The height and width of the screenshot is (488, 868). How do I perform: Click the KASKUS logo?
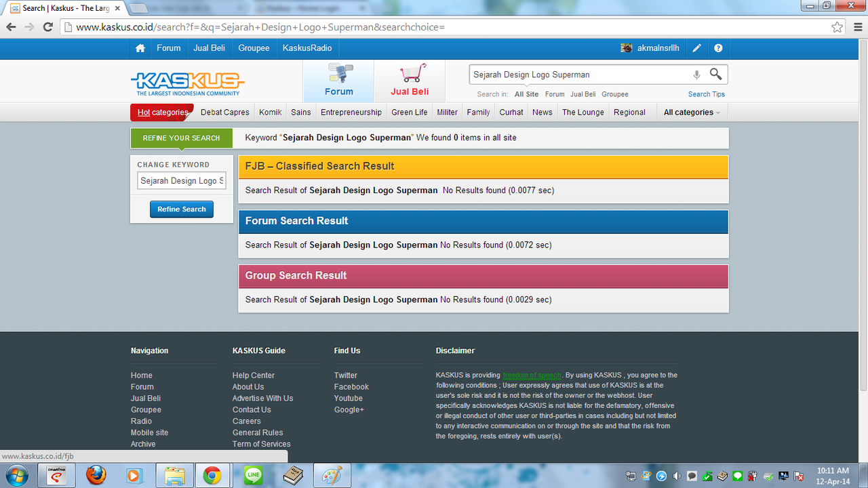[x=187, y=83]
